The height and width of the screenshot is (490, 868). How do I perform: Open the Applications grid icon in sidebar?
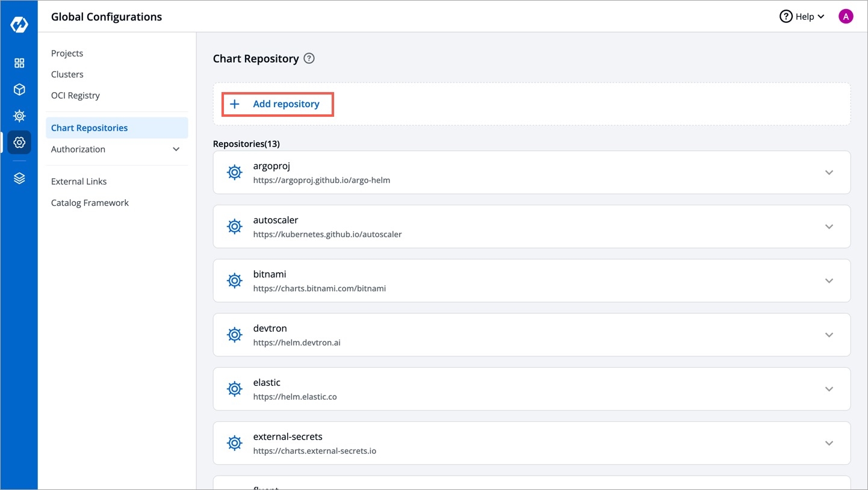coord(19,63)
